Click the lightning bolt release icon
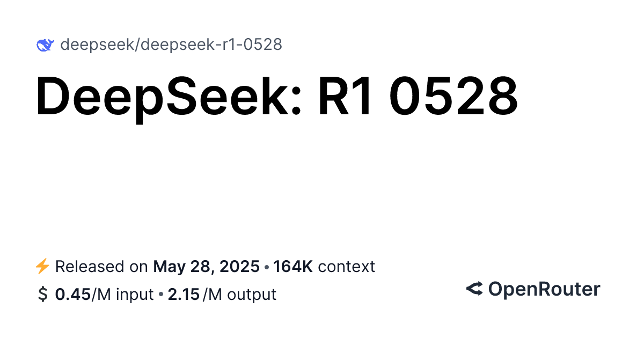The height and width of the screenshot is (338, 644). (x=42, y=266)
